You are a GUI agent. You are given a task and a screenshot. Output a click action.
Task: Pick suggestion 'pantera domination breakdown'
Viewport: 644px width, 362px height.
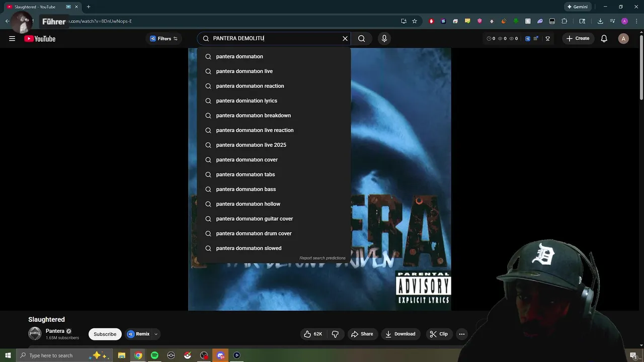[x=274, y=116]
